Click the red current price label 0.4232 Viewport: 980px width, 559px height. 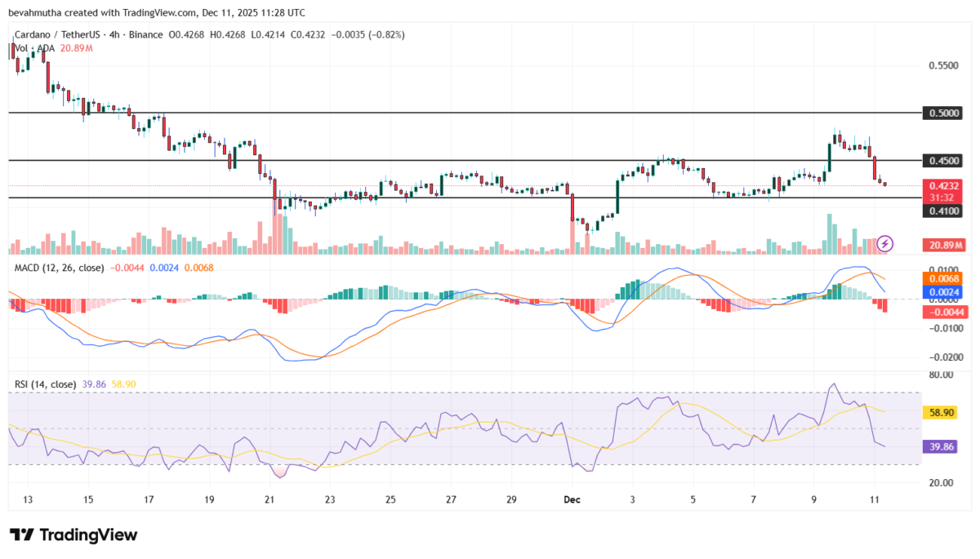coord(941,186)
